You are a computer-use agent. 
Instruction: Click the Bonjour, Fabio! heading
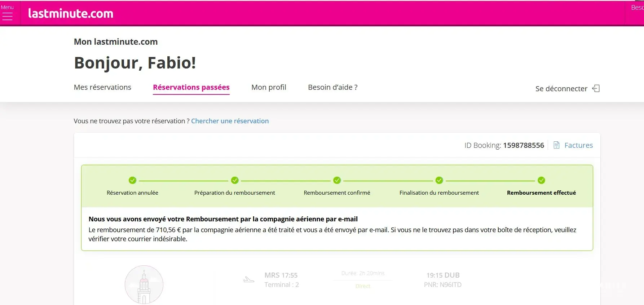pyautogui.click(x=135, y=63)
